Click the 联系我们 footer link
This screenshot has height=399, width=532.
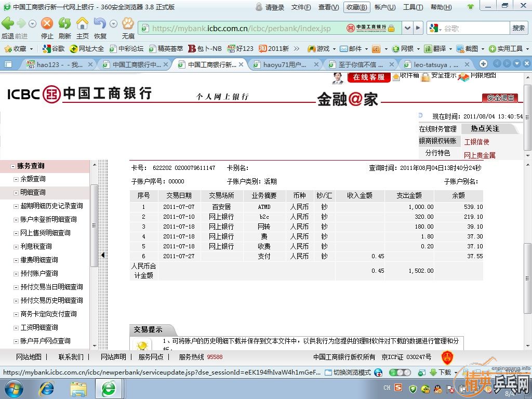[x=71, y=357]
